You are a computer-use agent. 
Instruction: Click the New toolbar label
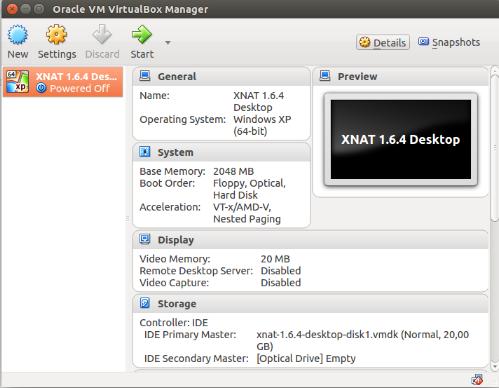tap(18, 54)
